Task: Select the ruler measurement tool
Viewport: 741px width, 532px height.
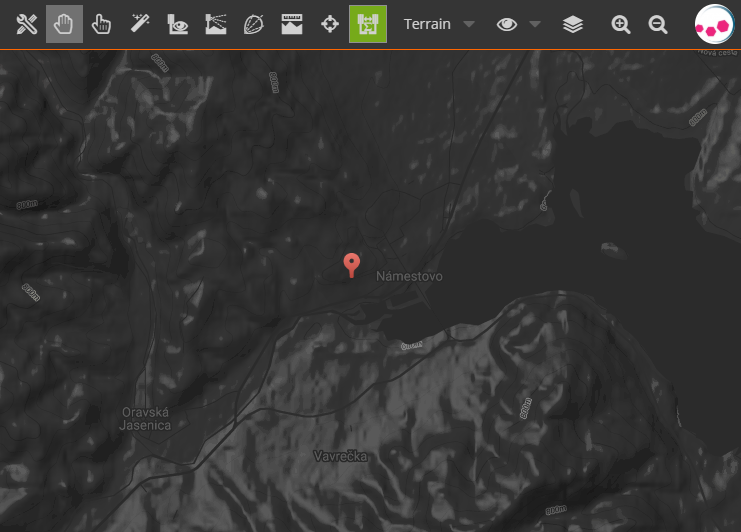Action: click(x=291, y=24)
